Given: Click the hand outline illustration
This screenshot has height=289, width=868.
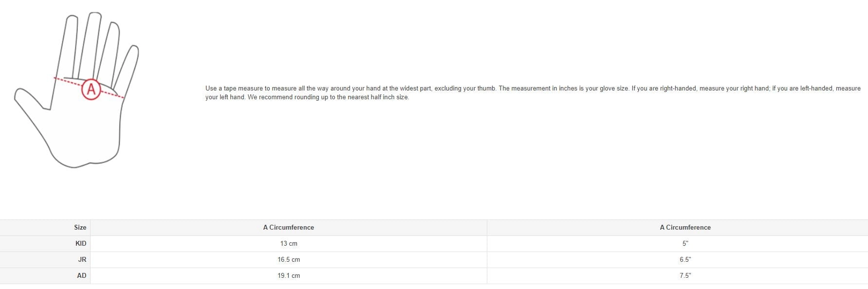Looking at the screenshot, I should (x=76, y=90).
